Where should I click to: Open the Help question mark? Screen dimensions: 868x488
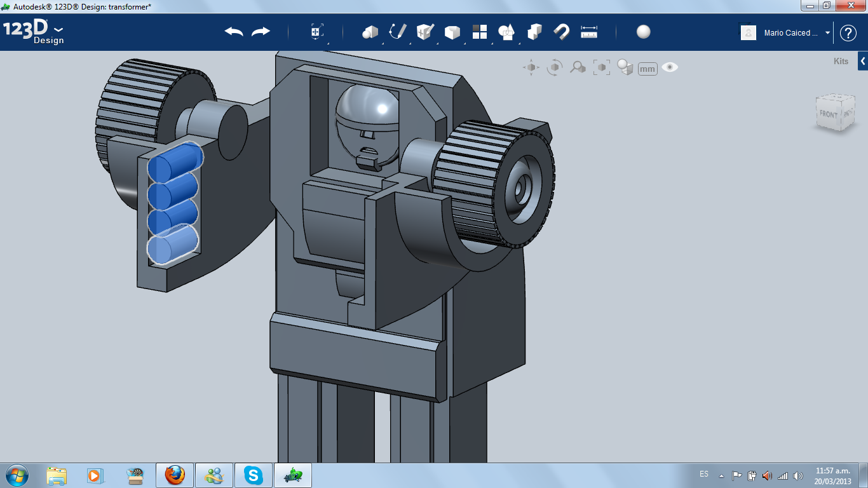coord(848,33)
